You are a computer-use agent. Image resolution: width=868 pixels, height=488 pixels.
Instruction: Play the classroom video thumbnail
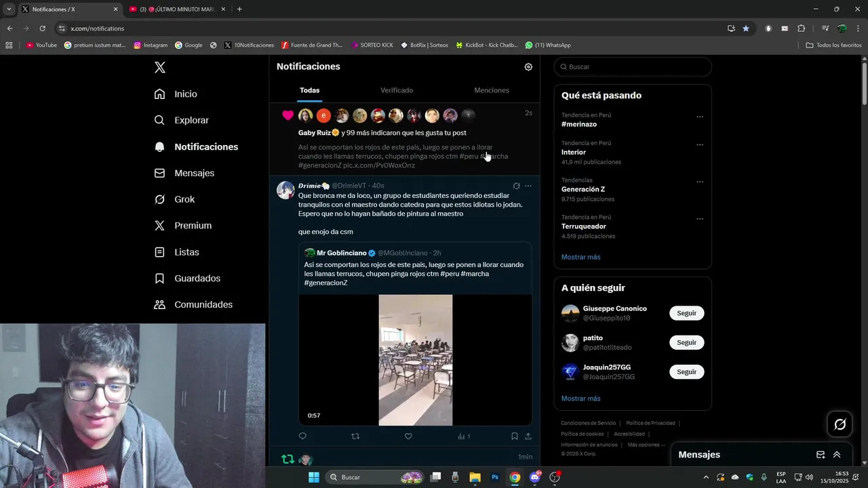click(415, 360)
